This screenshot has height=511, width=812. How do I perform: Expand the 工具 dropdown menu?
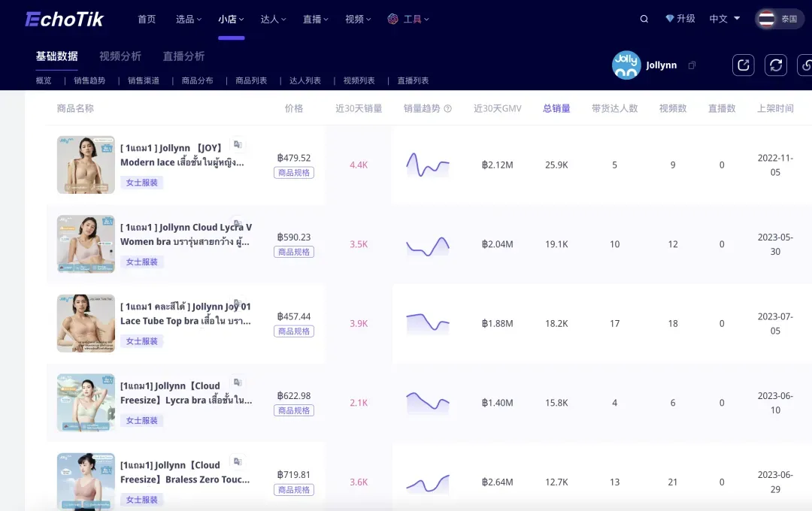click(416, 19)
